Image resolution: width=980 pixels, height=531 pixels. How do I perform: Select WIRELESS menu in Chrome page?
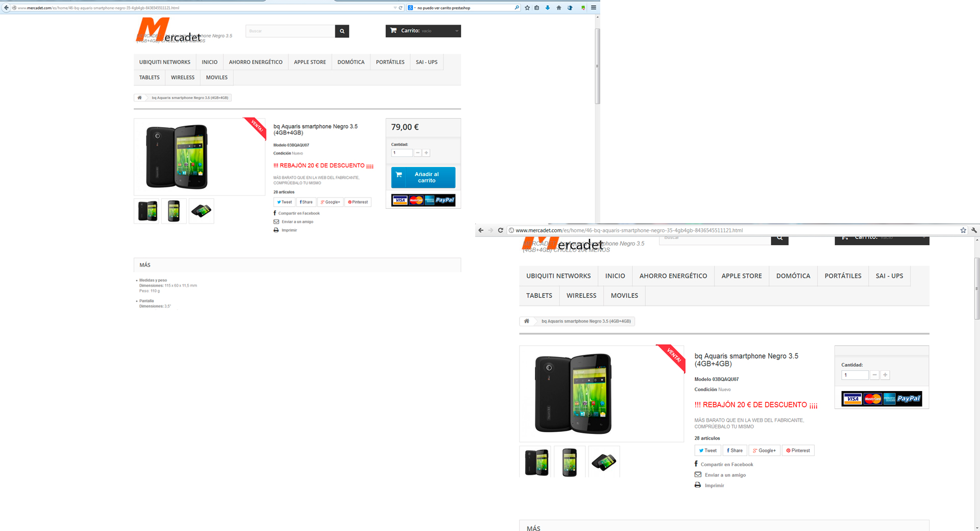tap(581, 296)
